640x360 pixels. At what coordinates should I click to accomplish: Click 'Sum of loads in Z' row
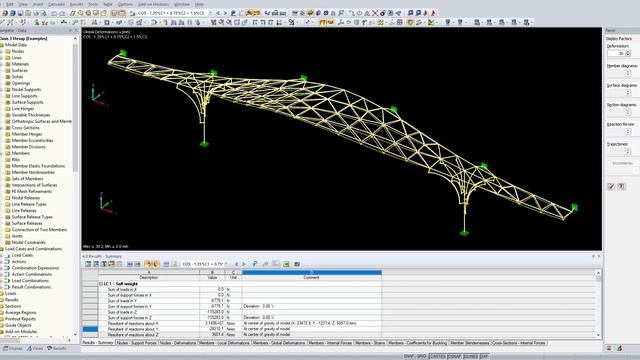point(240,312)
